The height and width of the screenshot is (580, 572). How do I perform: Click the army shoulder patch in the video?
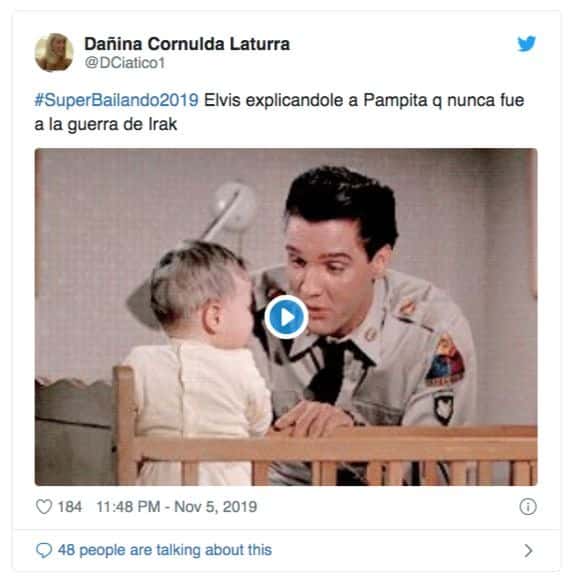click(x=445, y=361)
